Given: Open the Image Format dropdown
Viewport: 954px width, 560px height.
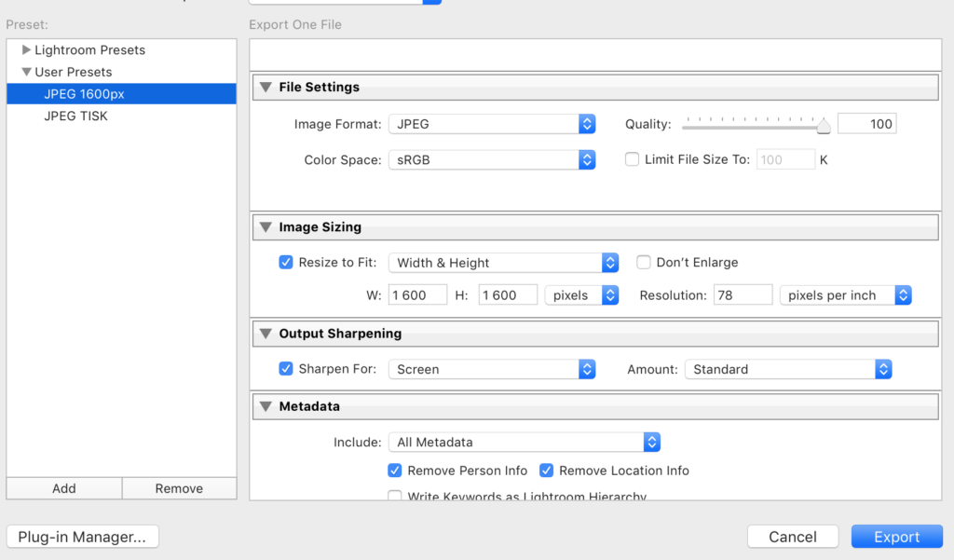Looking at the screenshot, I should pos(492,124).
